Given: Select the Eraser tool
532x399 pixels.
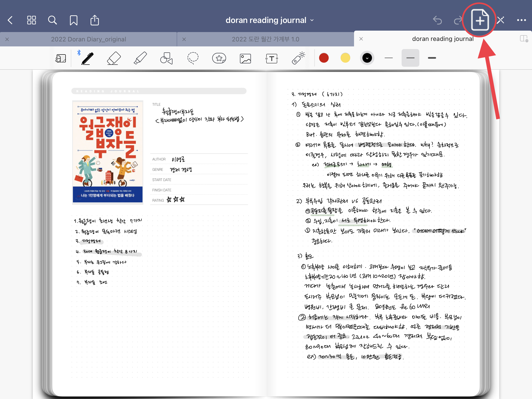Looking at the screenshot, I should point(114,58).
